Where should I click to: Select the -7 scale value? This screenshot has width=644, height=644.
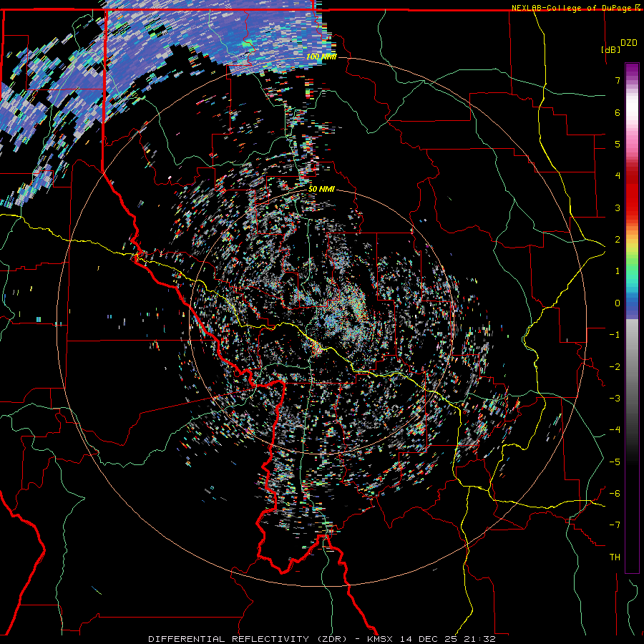coord(615,525)
